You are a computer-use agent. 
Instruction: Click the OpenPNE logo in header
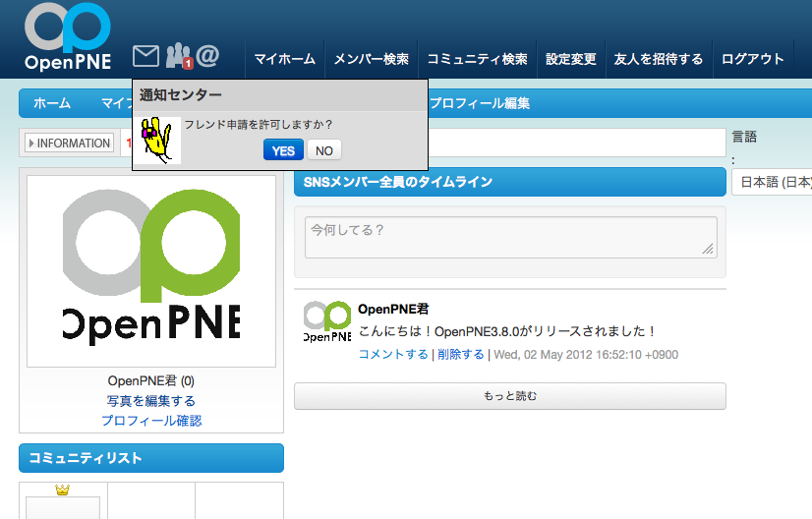(68, 37)
